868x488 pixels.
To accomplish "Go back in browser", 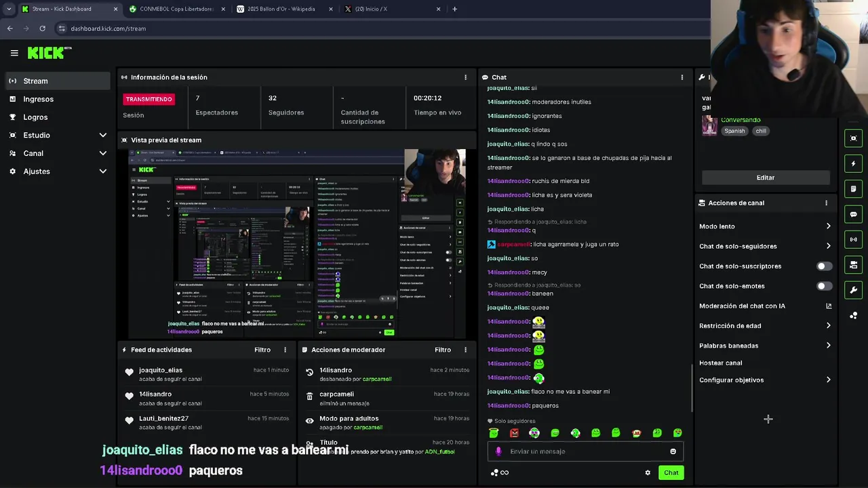I will (9, 28).
